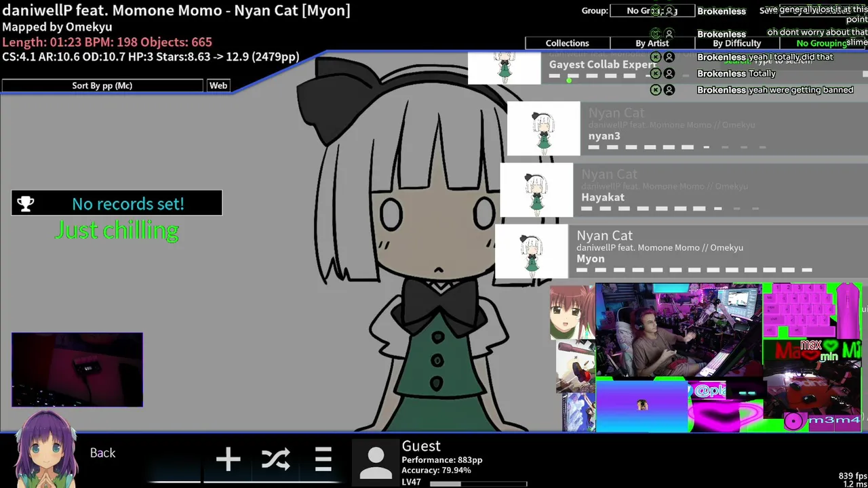Click the streamer webcam overlay
The width and height of the screenshot is (868, 488).
[679, 330]
